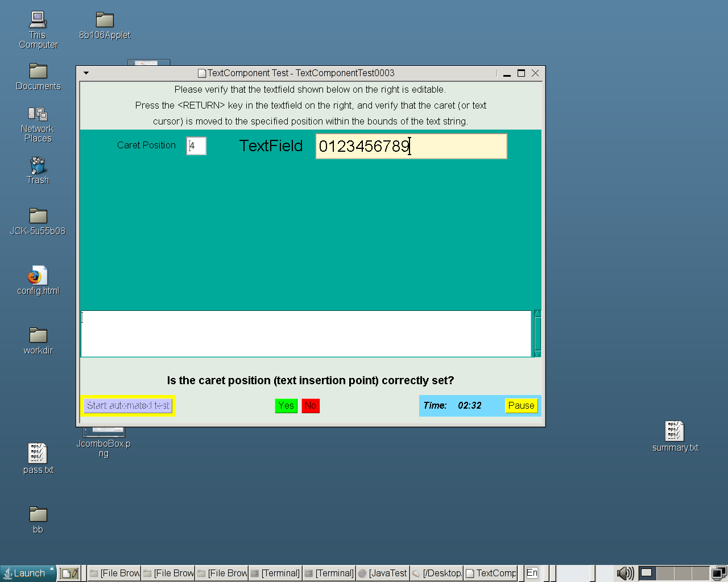Open the Launch menu
The height and width of the screenshot is (582, 728).
(28, 573)
